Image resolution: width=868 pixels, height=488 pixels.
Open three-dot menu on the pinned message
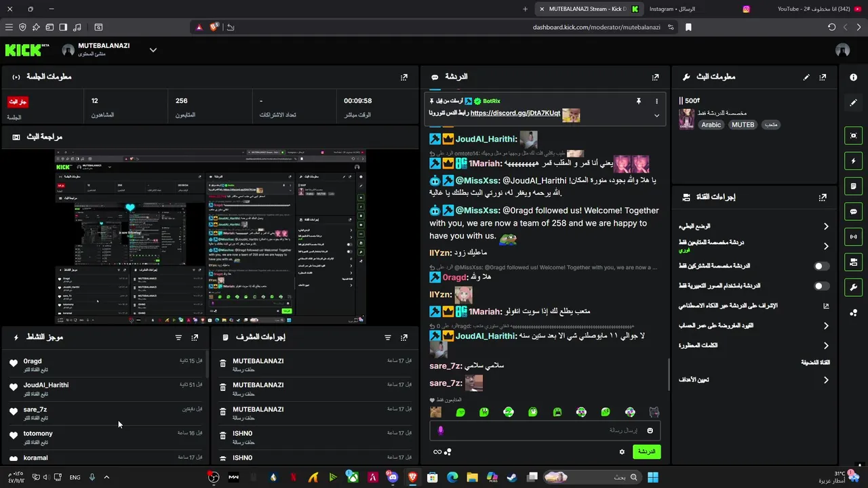(656, 101)
